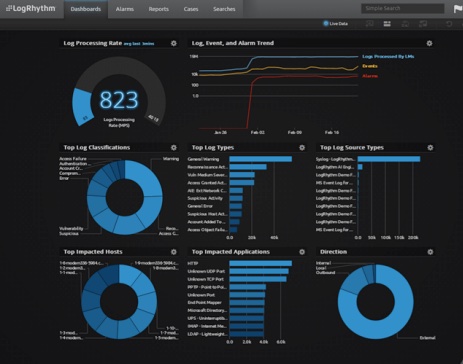Click 'Vuln Medium Sever...' label
Screen dimensions: 463x364
click(207, 175)
